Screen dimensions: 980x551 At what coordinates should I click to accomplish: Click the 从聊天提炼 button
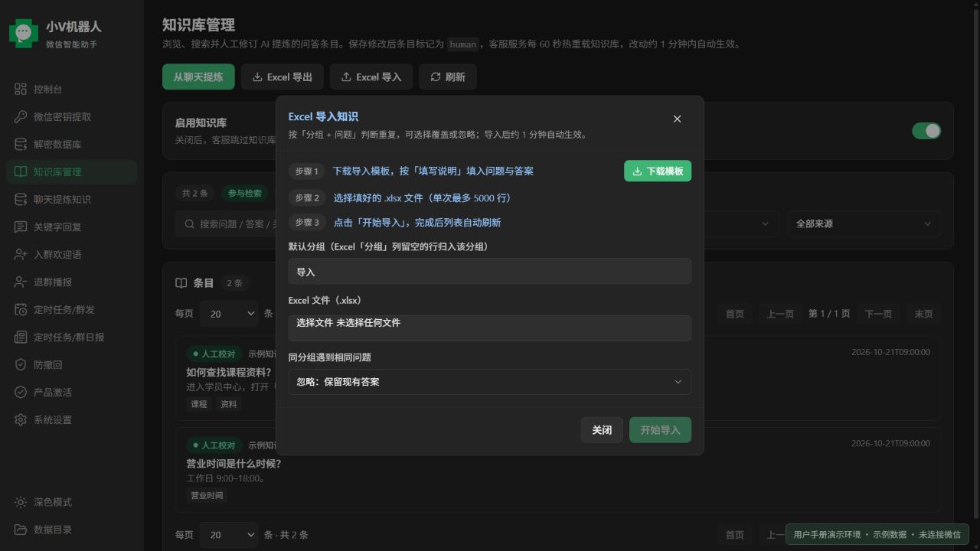198,77
